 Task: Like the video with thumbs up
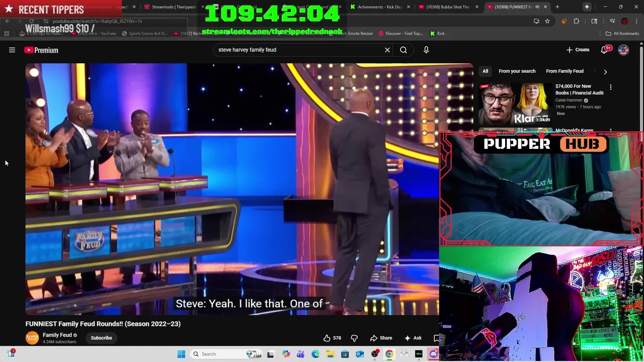(x=332, y=338)
